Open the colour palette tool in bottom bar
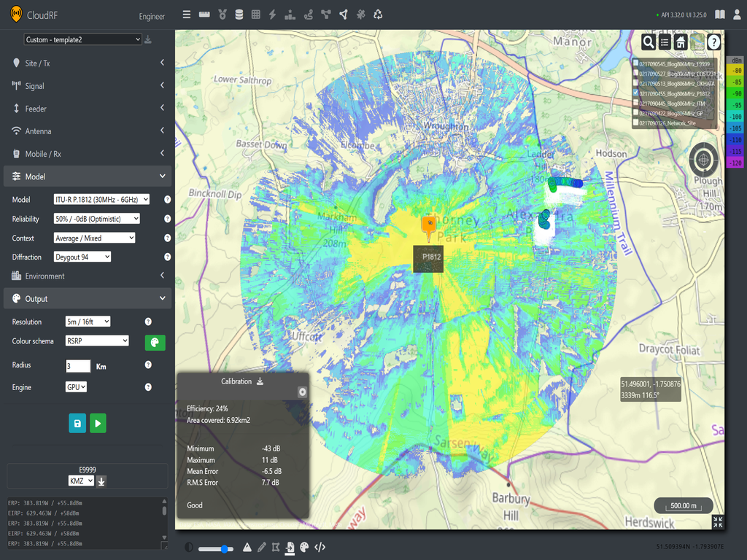Image resolution: width=747 pixels, height=560 pixels. pyautogui.click(x=304, y=548)
